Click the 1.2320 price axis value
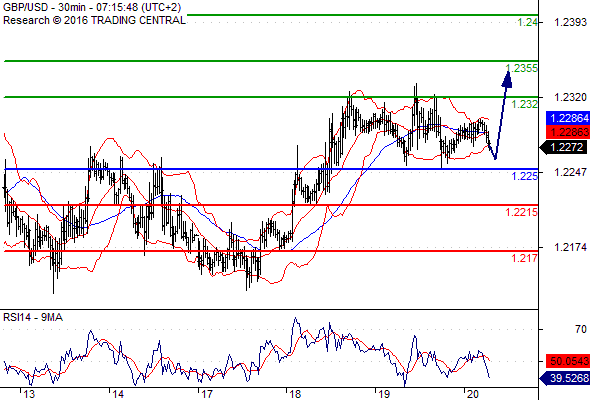Screen dimensions: 590x400 click(x=570, y=97)
